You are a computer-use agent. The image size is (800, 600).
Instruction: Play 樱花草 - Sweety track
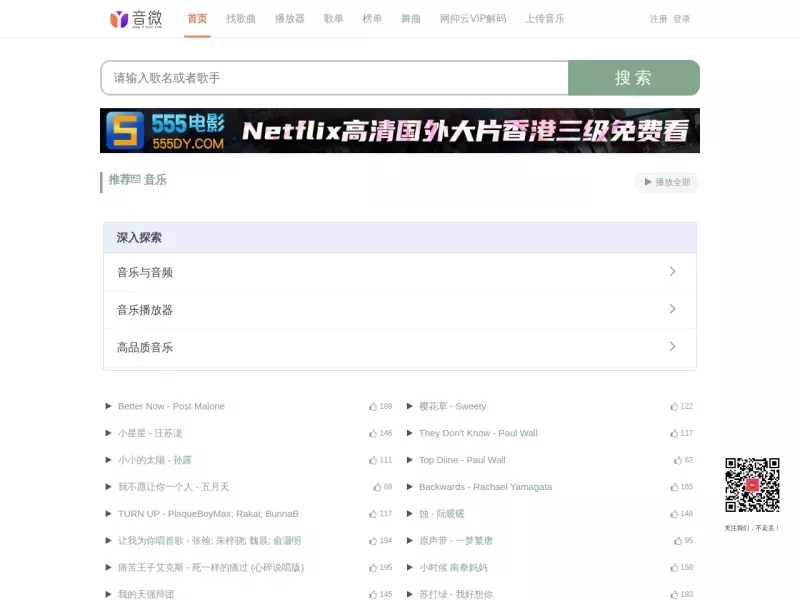[409, 406]
